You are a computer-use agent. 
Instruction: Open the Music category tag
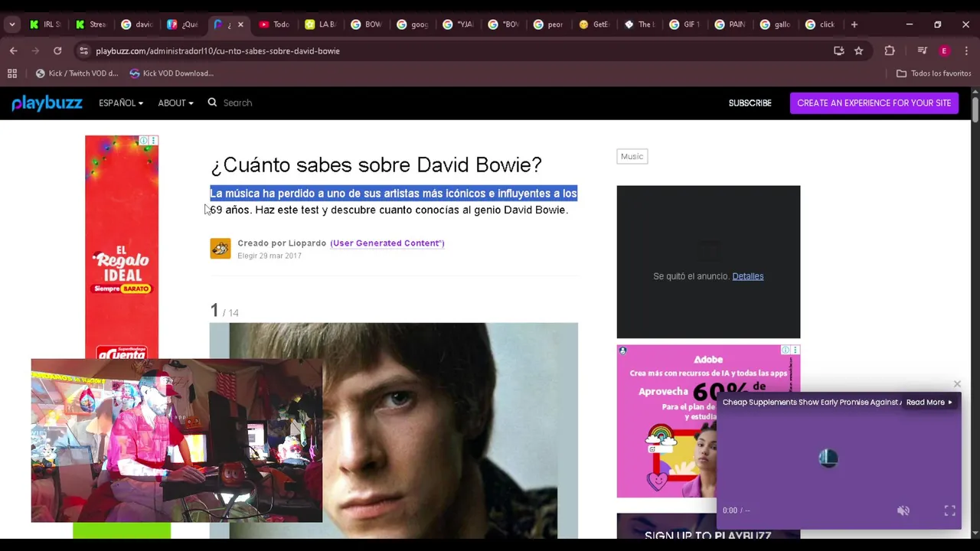pos(632,156)
